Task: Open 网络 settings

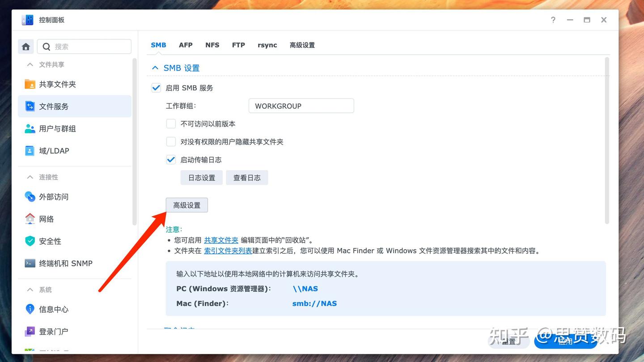Action: [46, 219]
